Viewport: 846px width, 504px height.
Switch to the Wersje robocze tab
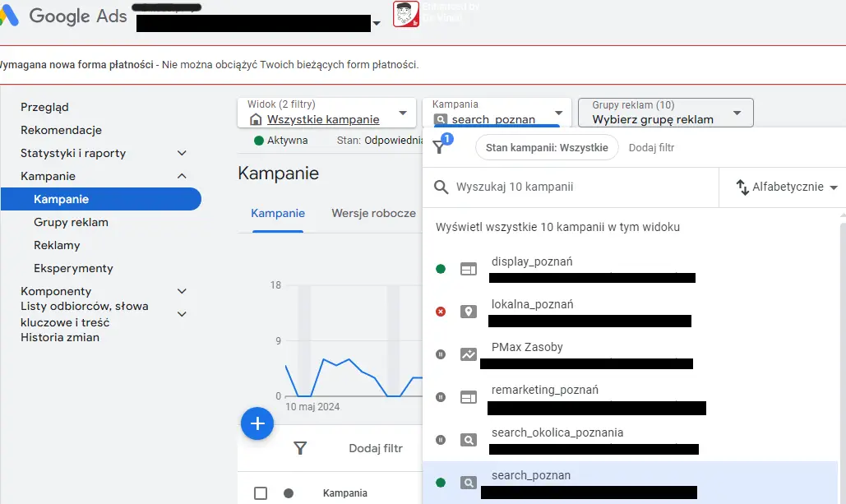(x=373, y=213)
